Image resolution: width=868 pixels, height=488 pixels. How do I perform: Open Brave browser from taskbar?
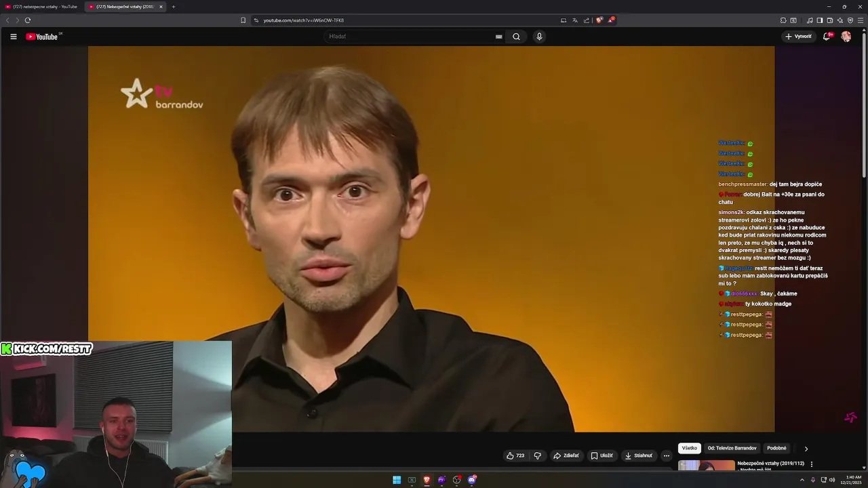[x=427, y=480]
